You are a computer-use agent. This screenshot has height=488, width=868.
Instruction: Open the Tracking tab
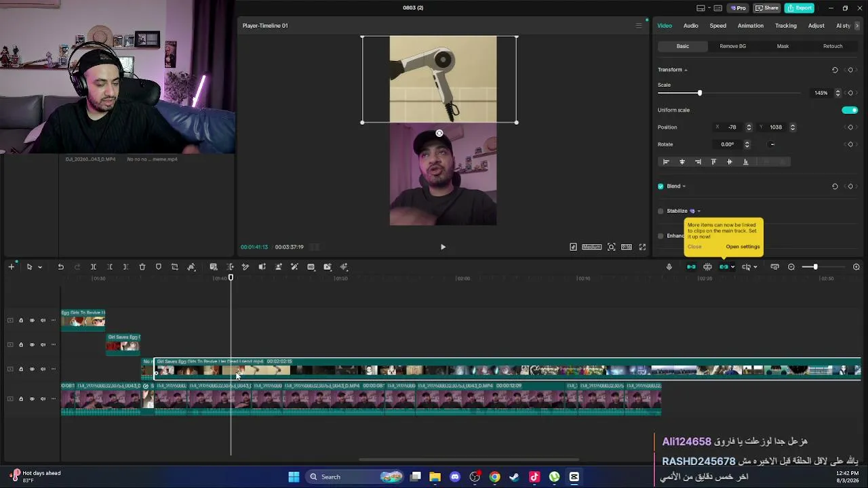[786, 26]
